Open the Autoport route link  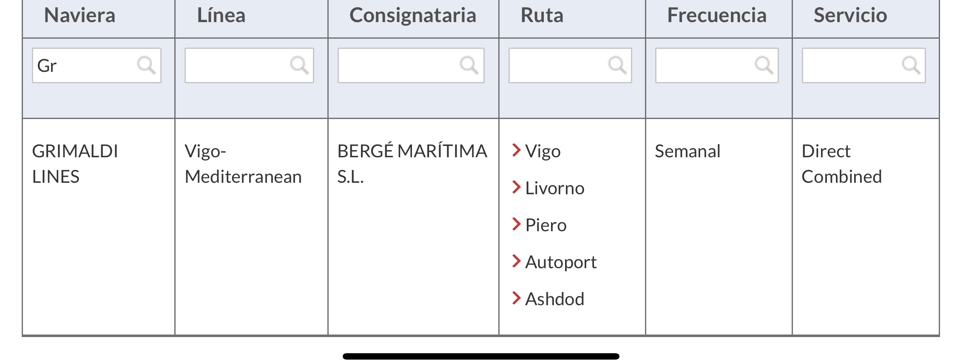coord(561,262)
